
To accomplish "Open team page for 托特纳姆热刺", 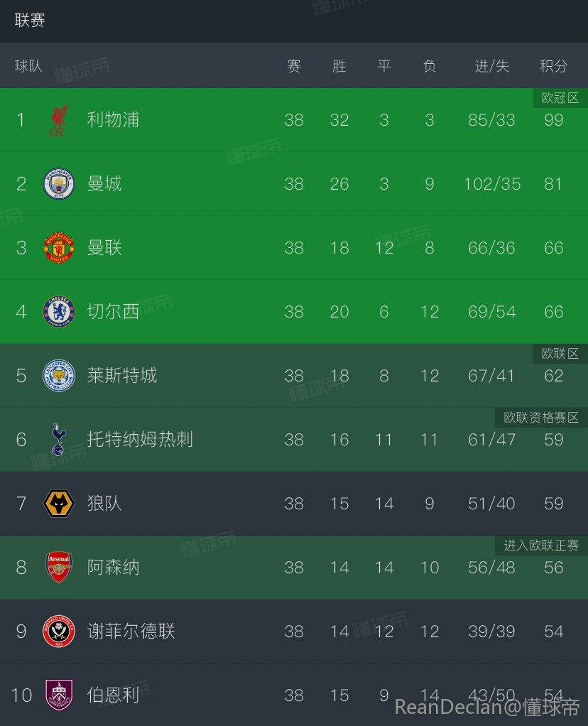I will (x=140, y=439).
